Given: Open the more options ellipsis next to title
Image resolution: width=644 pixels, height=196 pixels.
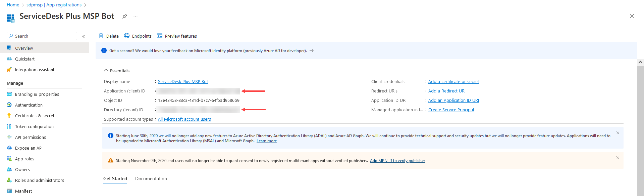Looking at the screenshot, I should coord(136,16).
